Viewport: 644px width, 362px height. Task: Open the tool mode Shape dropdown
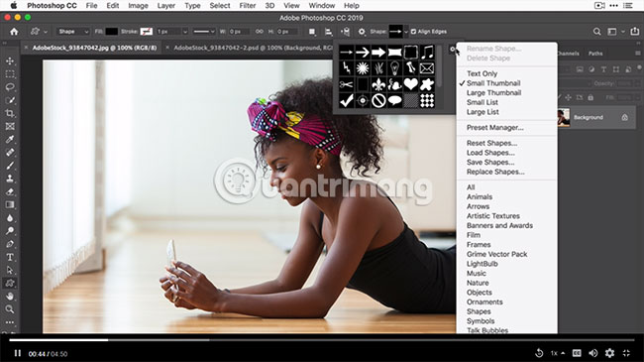73,32
